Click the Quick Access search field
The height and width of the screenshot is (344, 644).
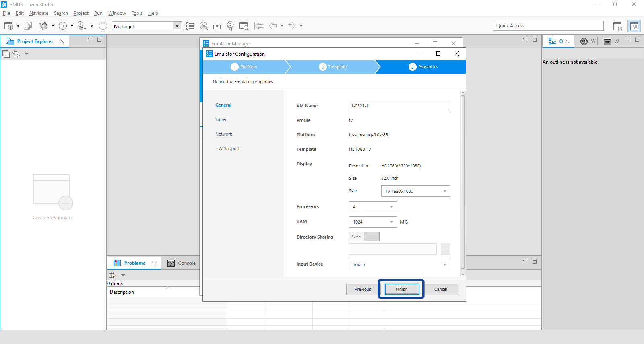point(548,26)
